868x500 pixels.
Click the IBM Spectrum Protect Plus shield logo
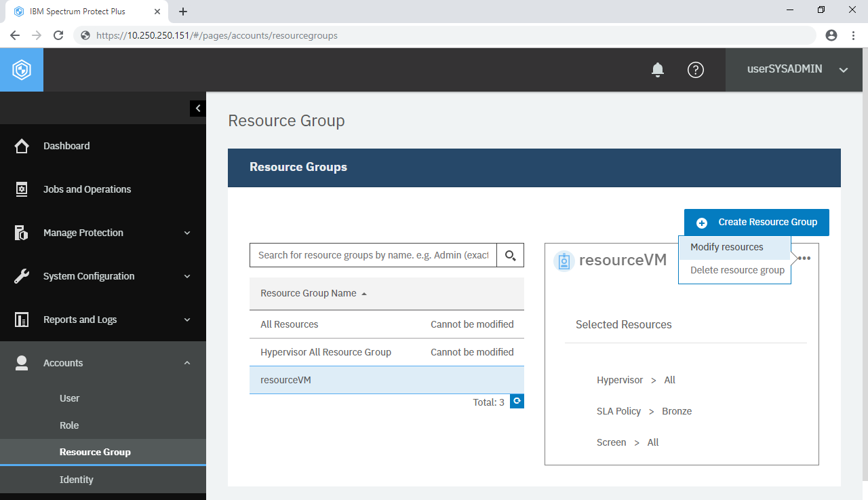click(22, 70)
